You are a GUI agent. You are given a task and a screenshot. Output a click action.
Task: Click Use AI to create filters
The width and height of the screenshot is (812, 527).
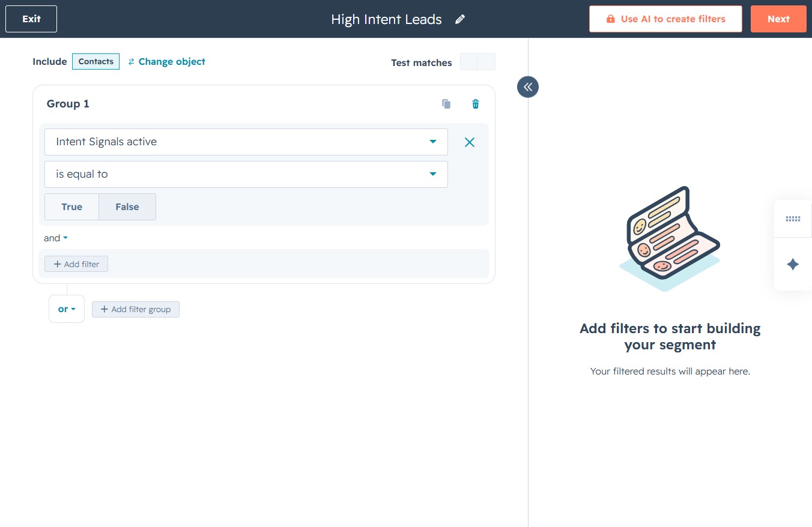665,19
